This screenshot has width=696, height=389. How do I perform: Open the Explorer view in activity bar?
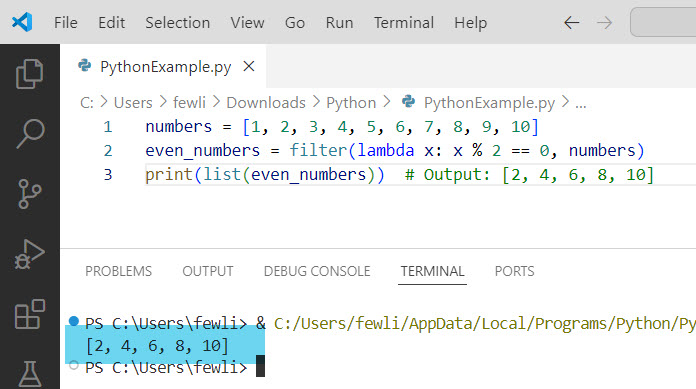[x=30, y=74]
